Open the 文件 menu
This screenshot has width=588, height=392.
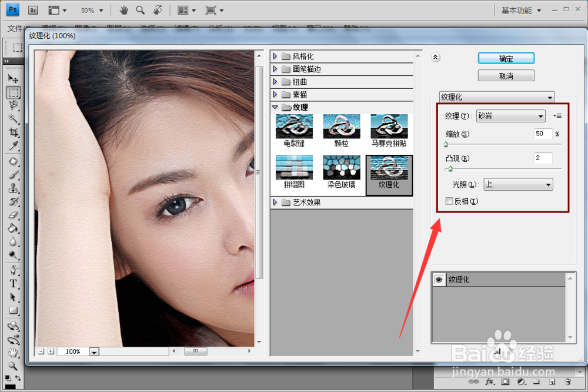[x=15, y=28]
